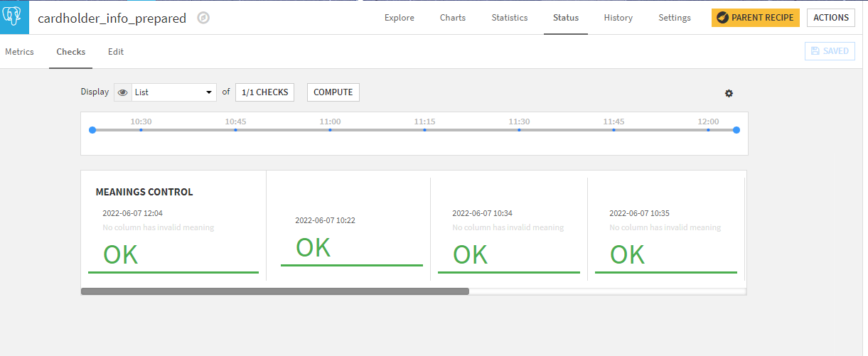The height and width of the screenshot is (356, 868).
Task: Go to the Statistics tab
Action: [x=510, y=18]
